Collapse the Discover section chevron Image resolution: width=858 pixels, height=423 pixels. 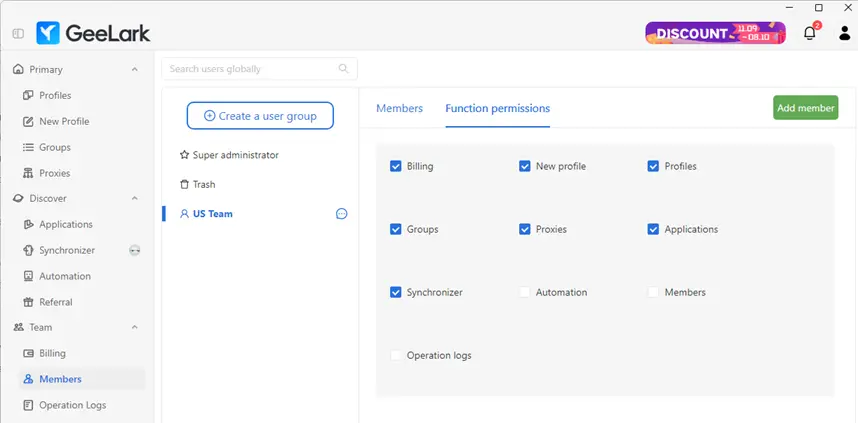(135, 198)
